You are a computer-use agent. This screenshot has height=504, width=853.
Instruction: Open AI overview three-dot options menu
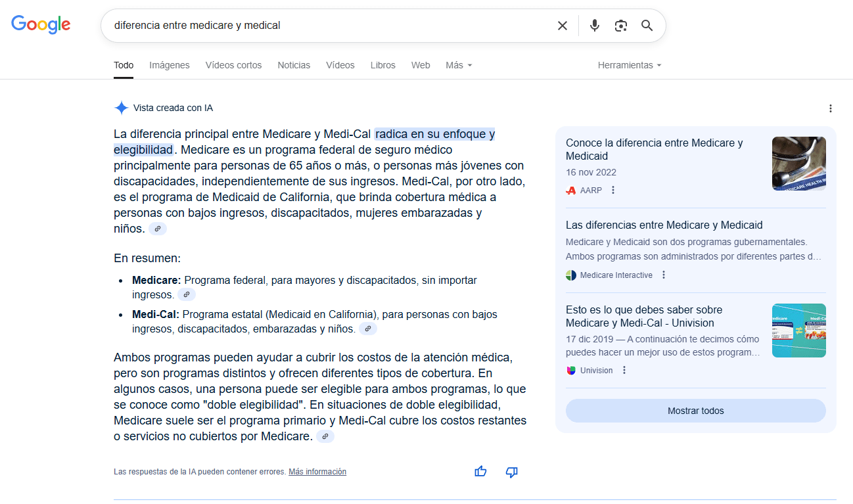(x=831, y=108)
